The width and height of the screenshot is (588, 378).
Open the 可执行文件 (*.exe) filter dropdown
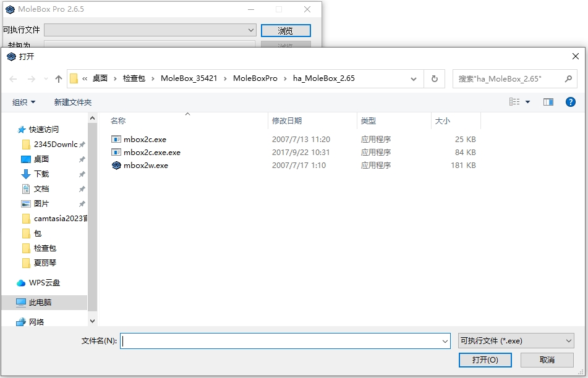516,341
